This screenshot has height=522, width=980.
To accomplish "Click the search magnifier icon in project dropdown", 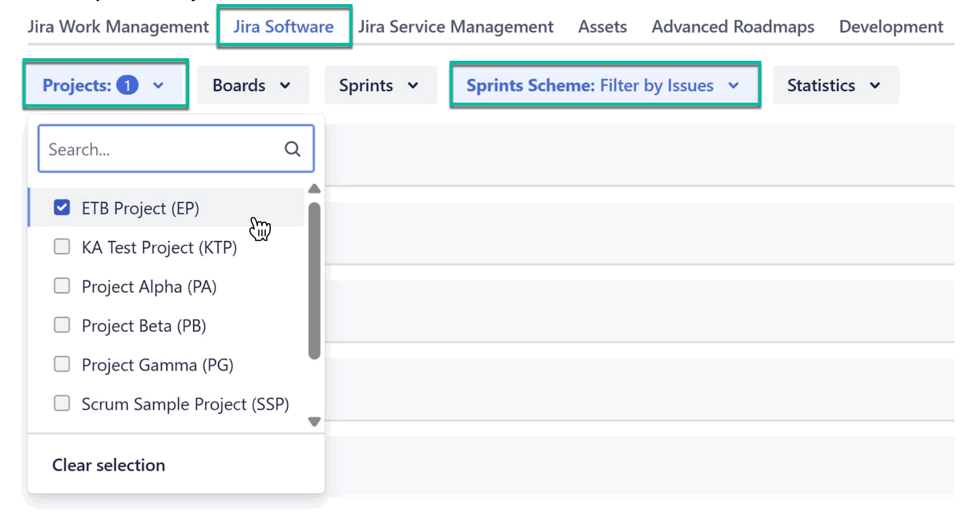I will [x=292, y=149].
